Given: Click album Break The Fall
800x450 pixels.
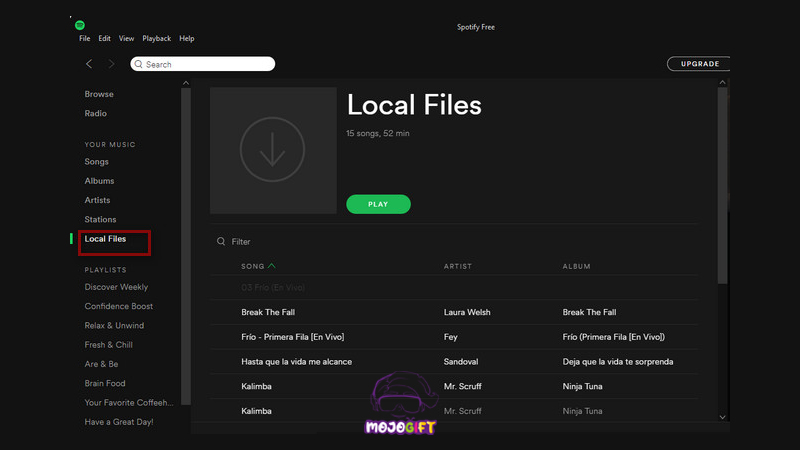Looking at the screenshot, I should (x=589, y=312).
